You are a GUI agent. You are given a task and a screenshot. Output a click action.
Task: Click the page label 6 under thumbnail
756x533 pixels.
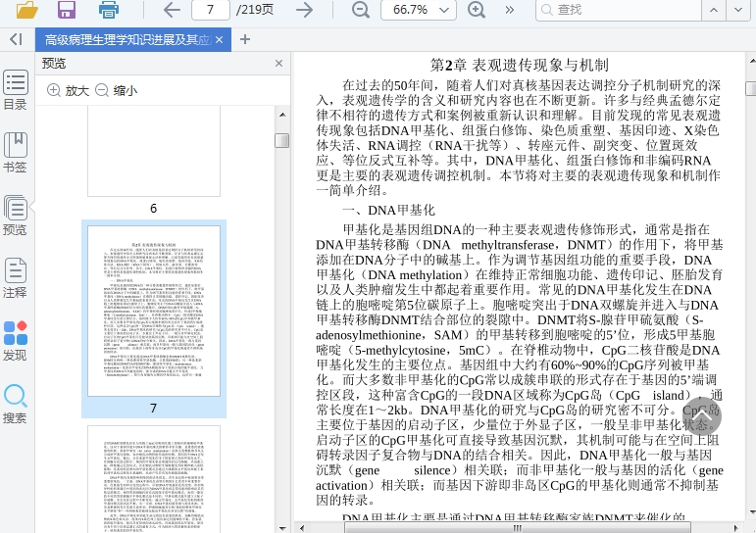pos(153,208)
